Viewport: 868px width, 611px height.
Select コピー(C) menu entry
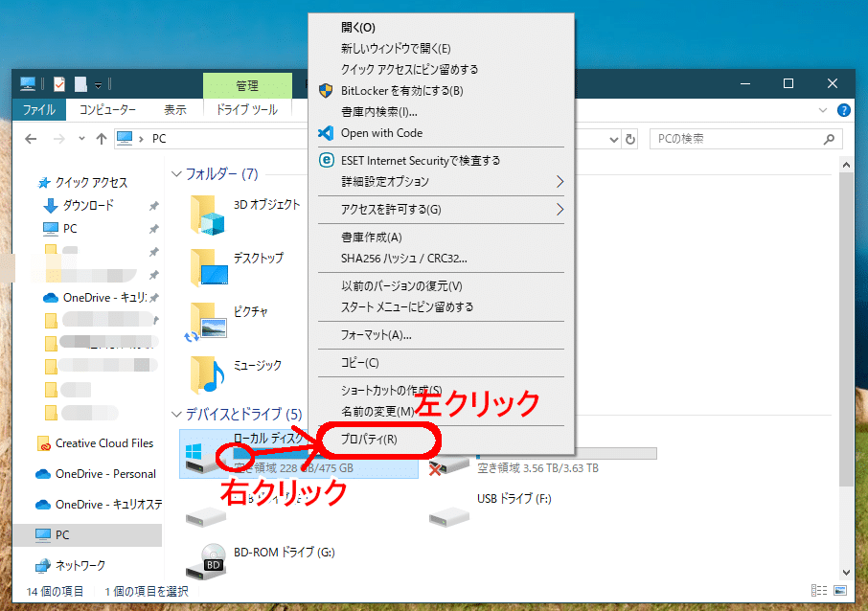coord(360,363)
